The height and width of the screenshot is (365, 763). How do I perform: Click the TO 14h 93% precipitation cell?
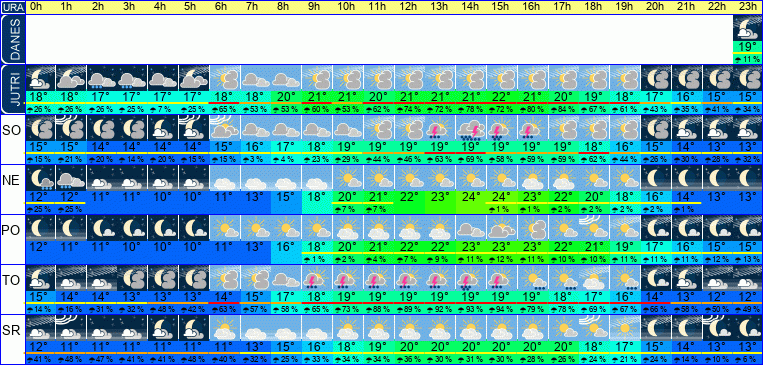pyautogui.click(x=470, y=309)
